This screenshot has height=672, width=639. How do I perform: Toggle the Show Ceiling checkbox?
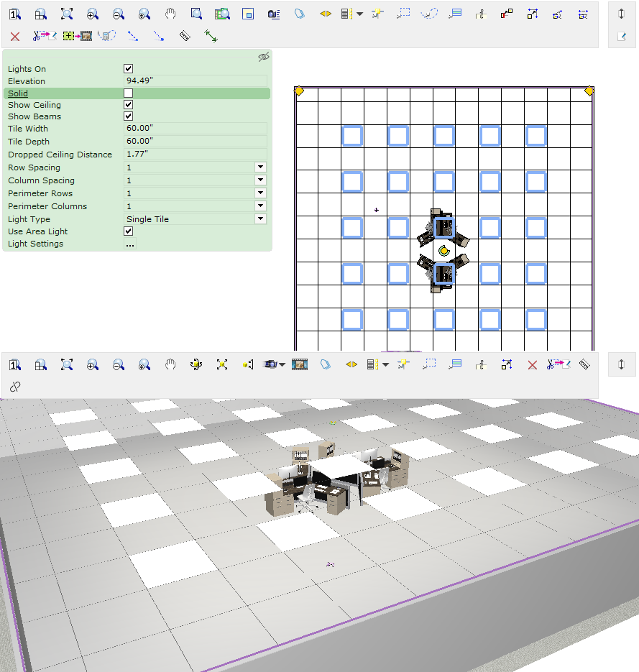click(x=128, y=104)
